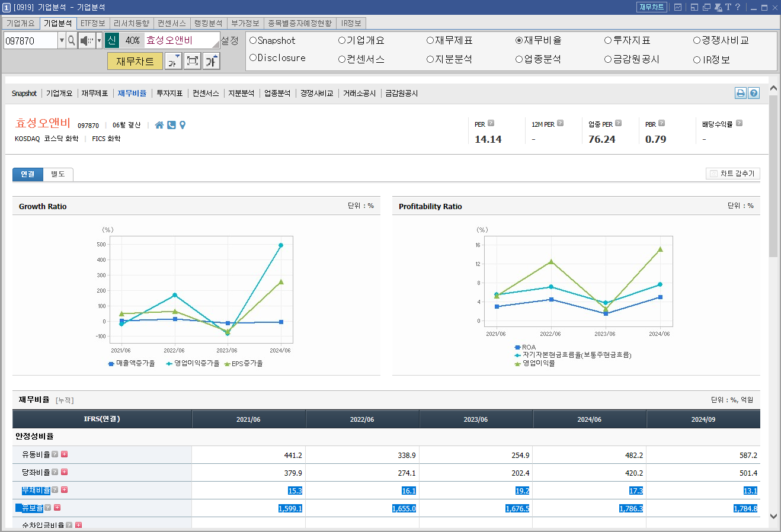781x532 pixels.
Task: Click the pin lock icon in title bar
Action: coord(718,7)
